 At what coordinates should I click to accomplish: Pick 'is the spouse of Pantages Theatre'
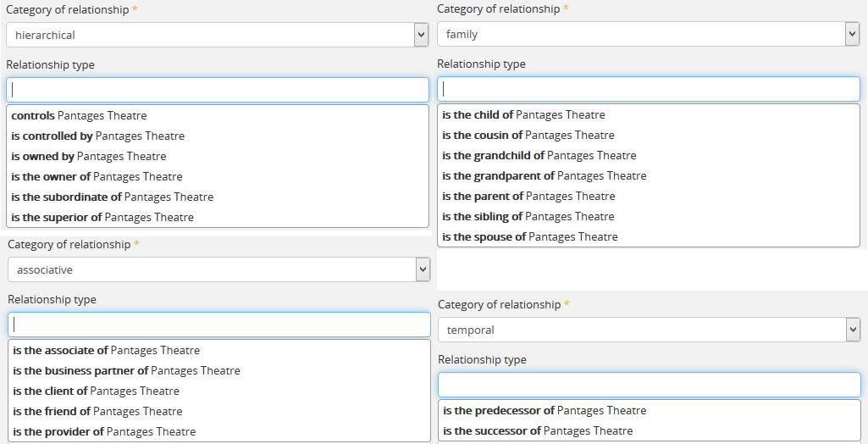point(529,237)
